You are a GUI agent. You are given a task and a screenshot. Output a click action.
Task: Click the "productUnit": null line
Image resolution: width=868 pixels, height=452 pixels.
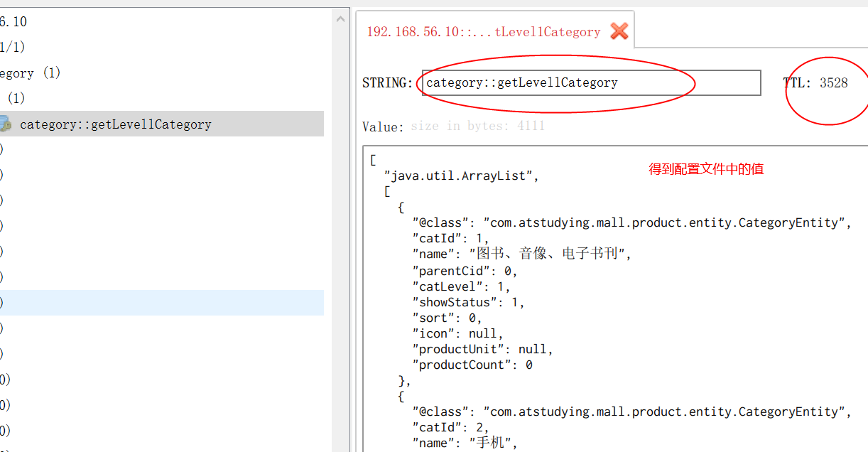click(x=483, y=349)
